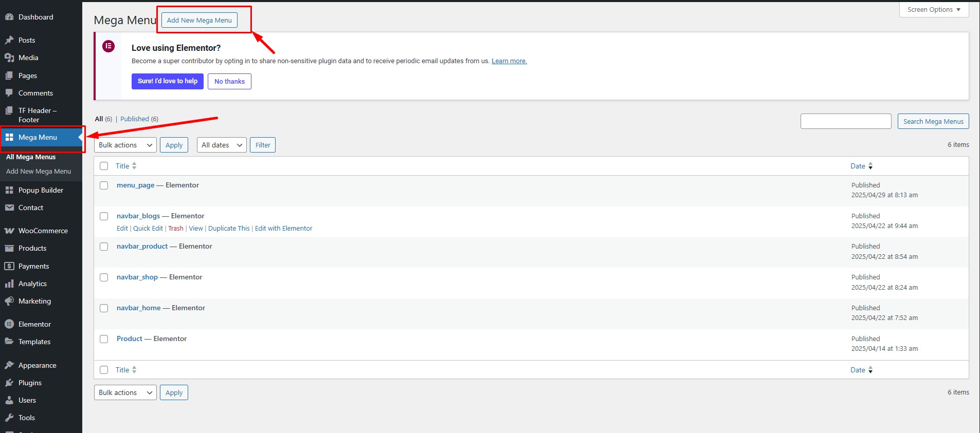Tick the select-all checkbox in bottom footer
Screen dimensions: 980x433
[104, 370]
